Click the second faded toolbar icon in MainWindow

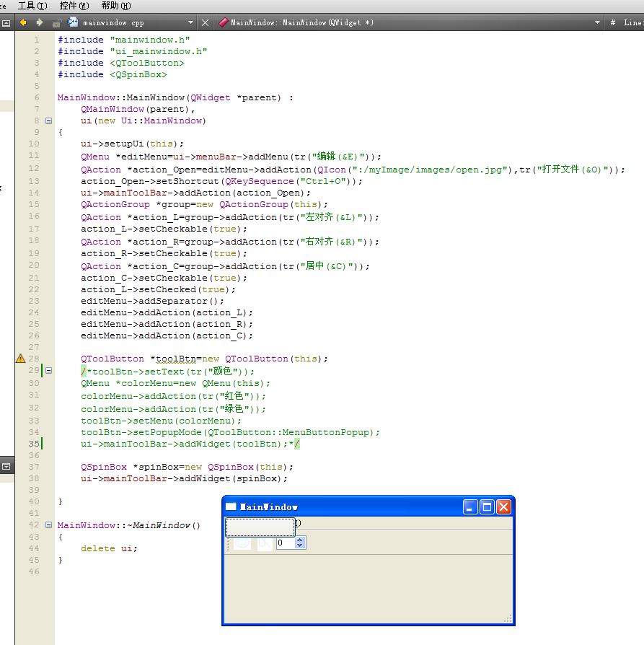click(265, 543)
